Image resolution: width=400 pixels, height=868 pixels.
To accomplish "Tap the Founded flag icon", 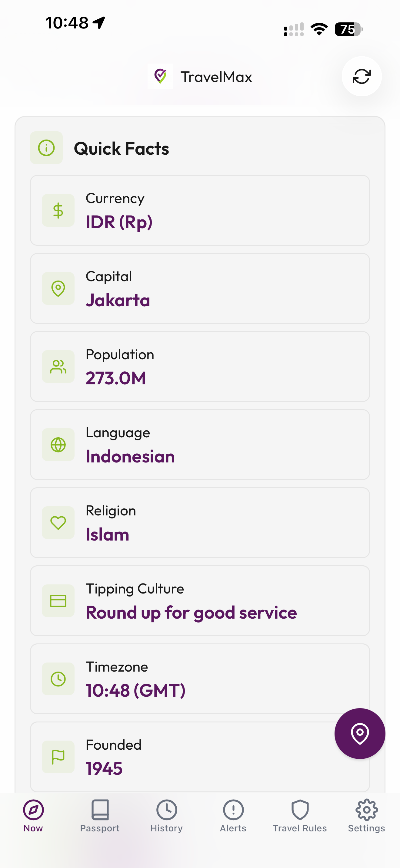I will pyautogui.click(x=58, y=757).
